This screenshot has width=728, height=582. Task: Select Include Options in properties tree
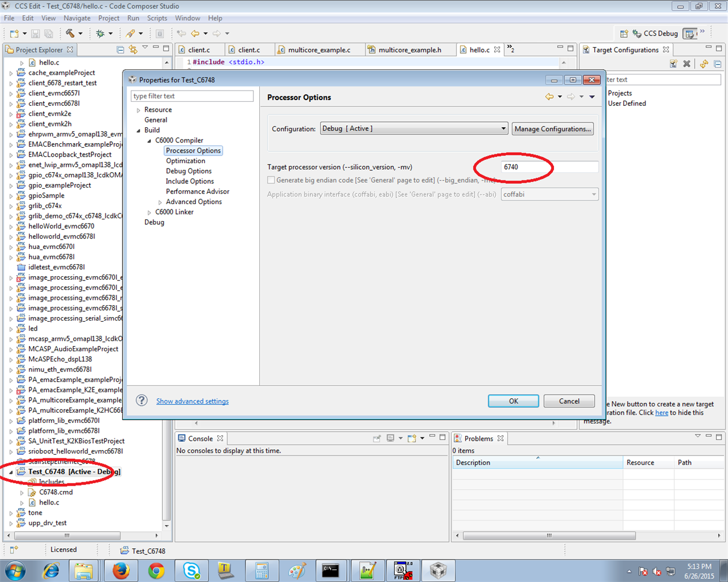click(x=189, y=181)
